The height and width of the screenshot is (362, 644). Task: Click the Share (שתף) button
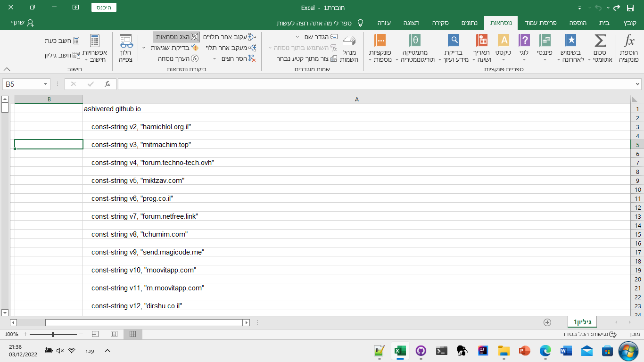point(22,23)
